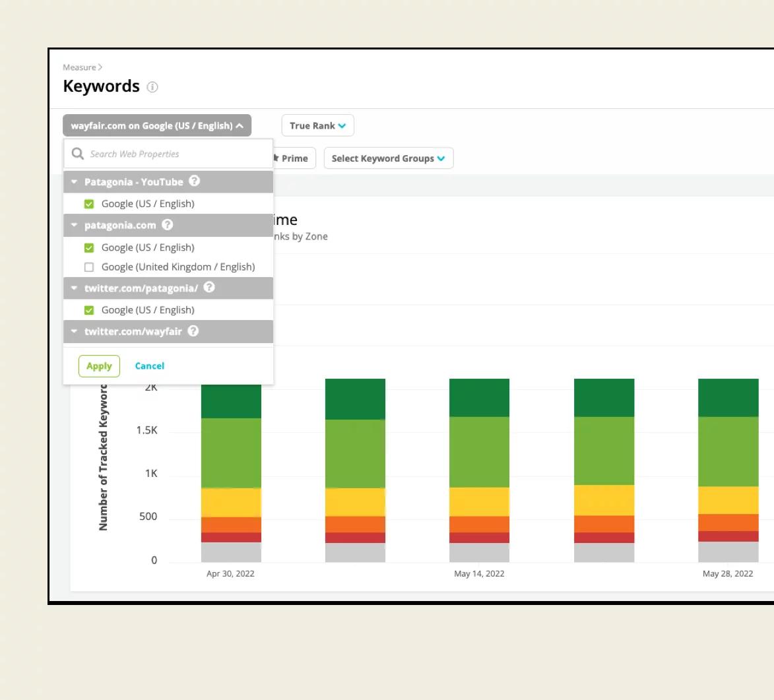
Task: Open help icon for patagonia.com
Action: tap(168, 224)
